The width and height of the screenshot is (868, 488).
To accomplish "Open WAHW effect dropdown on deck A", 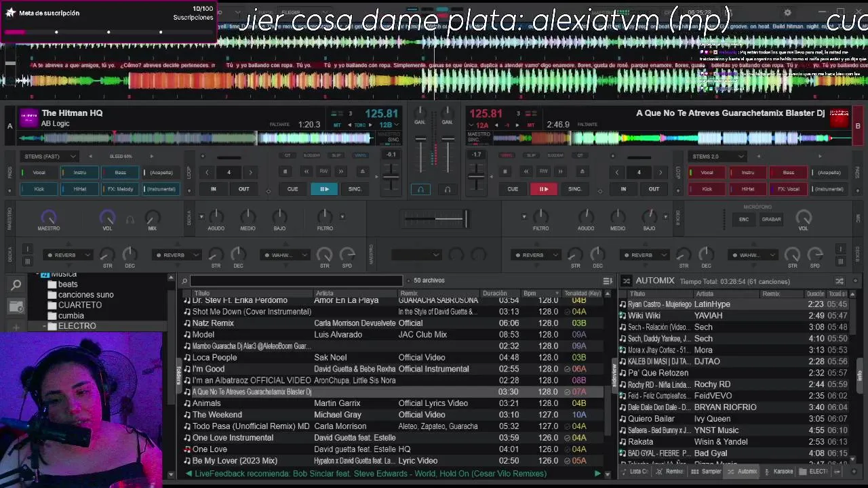I will click(285, 256).
